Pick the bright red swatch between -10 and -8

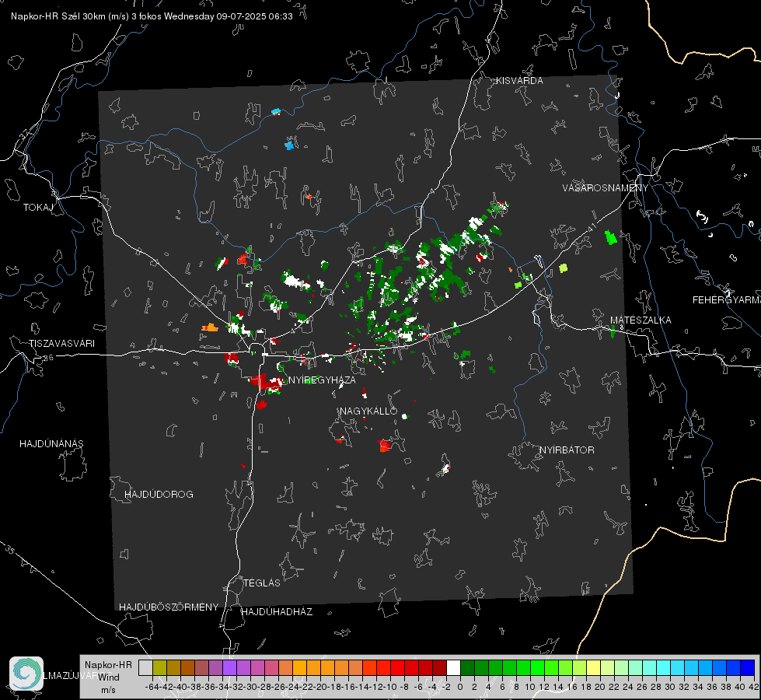click(397, 668)
